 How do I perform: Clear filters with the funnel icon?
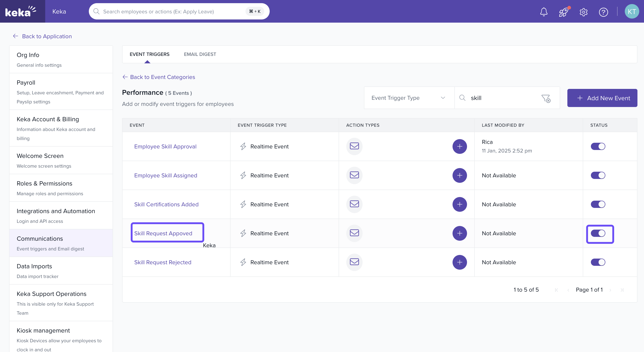point(546,98)
